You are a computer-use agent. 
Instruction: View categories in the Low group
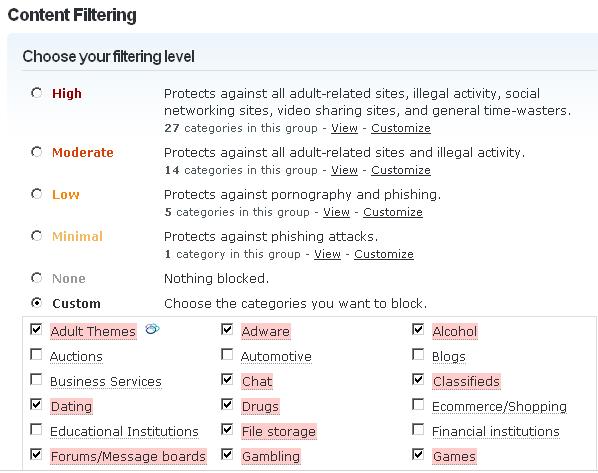click(336, 212)
